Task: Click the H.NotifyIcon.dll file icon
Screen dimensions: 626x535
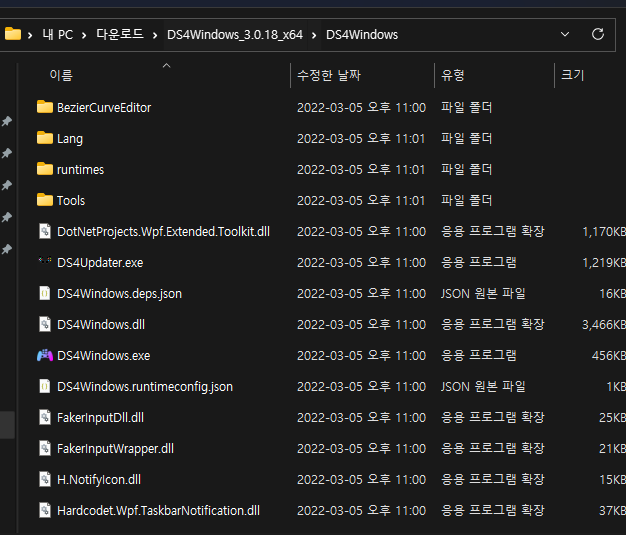Action: (x=45, y=479)
